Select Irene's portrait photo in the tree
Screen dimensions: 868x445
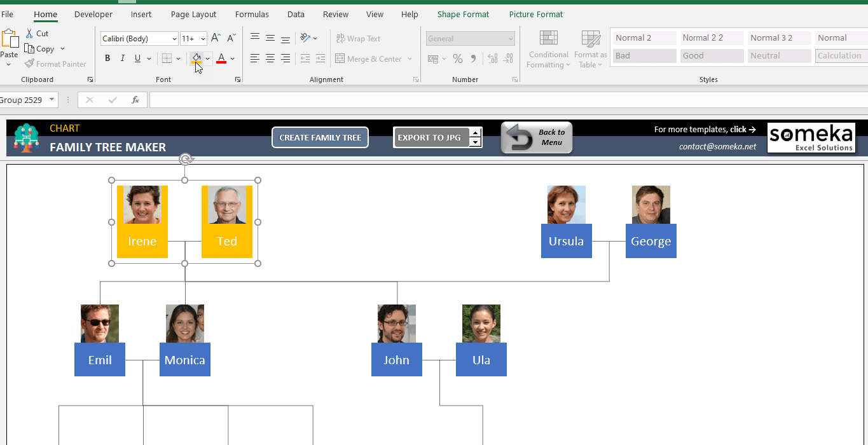(x=142, y=205)
